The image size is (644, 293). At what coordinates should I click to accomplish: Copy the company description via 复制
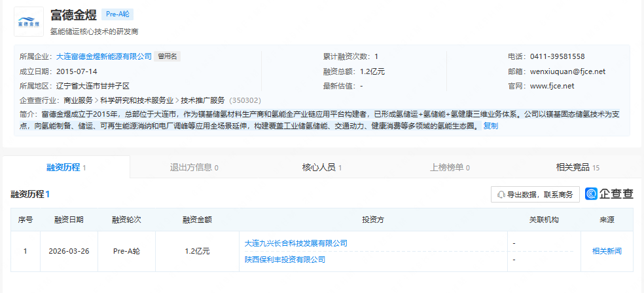[490, 126]
